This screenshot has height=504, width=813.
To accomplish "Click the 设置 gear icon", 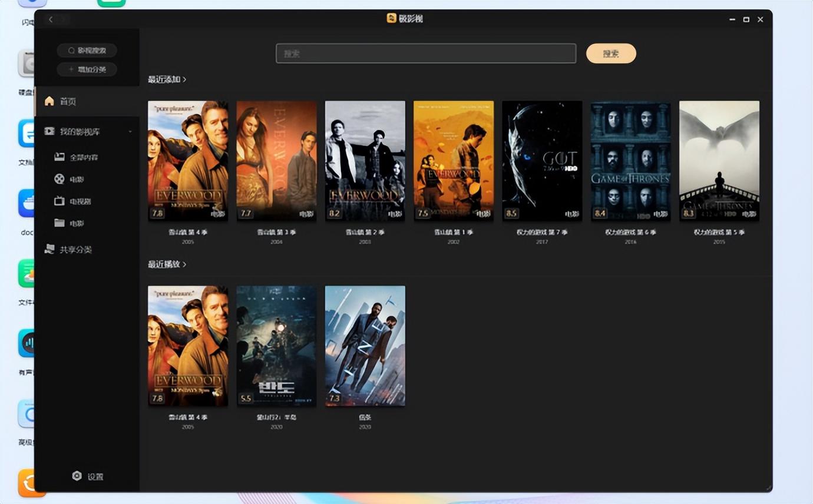I will [x=77, y=476].
